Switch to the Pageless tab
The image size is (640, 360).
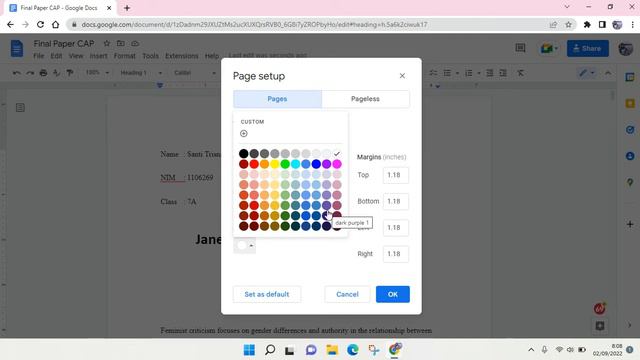pos(365,99)
